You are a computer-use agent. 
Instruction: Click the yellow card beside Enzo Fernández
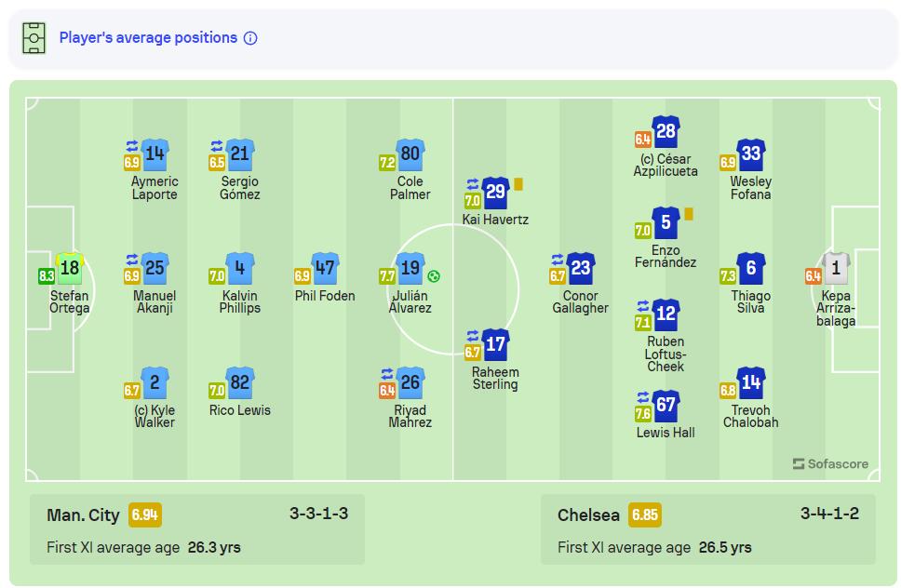point(689,214)
